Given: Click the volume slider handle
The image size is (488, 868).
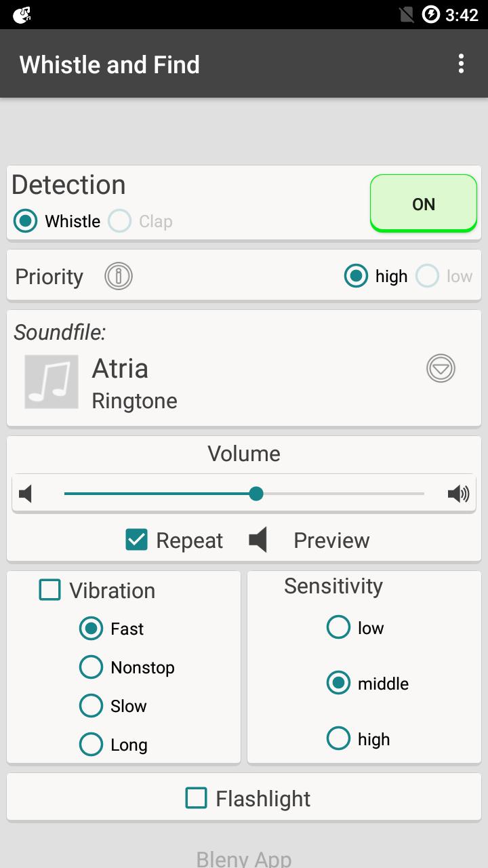Looking at the screenshot, I should tap(256, 494).
